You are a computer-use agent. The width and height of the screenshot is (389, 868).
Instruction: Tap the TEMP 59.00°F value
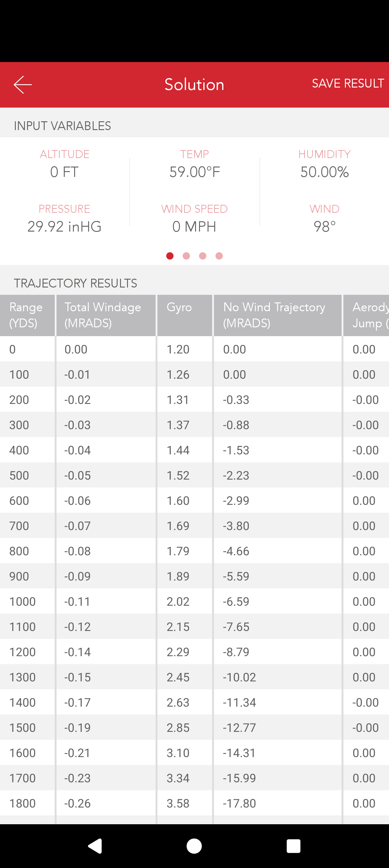coord(195,172)
